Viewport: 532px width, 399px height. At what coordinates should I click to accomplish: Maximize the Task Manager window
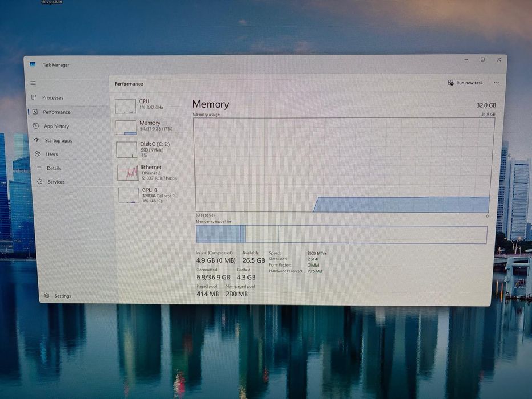tap(482, 60)
